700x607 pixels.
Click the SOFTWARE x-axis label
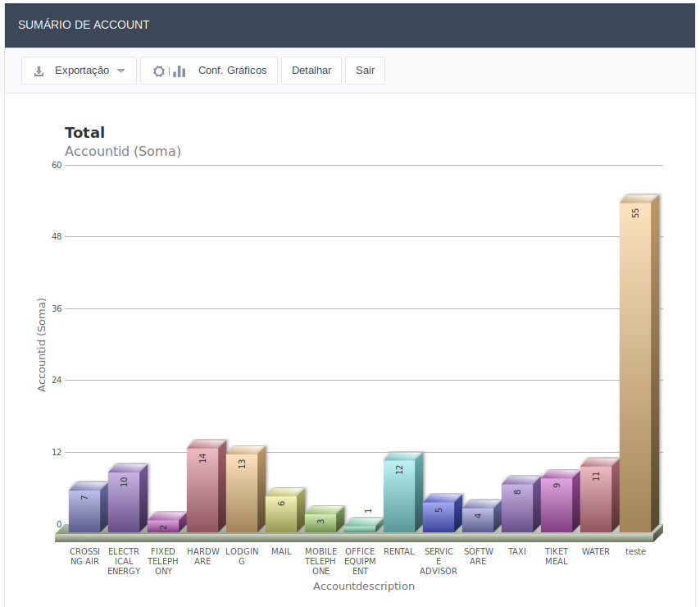pyautogui.click(x=478, y=556)
